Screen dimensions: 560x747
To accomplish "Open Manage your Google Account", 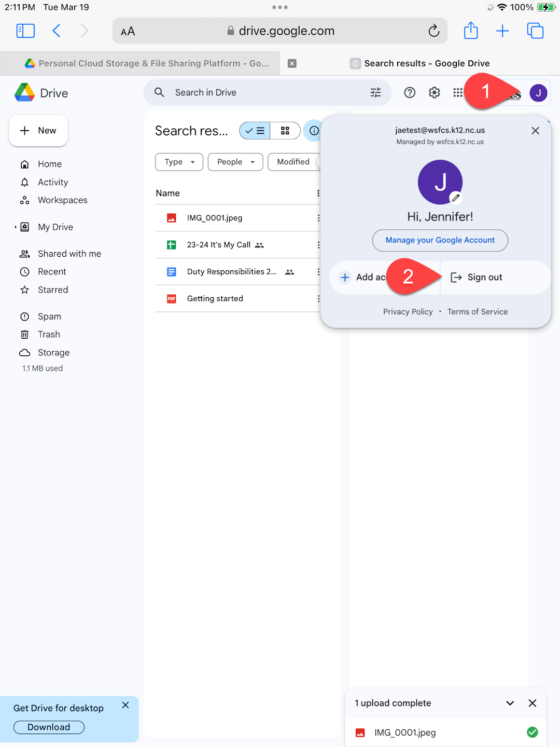I will tap(440, 240).
